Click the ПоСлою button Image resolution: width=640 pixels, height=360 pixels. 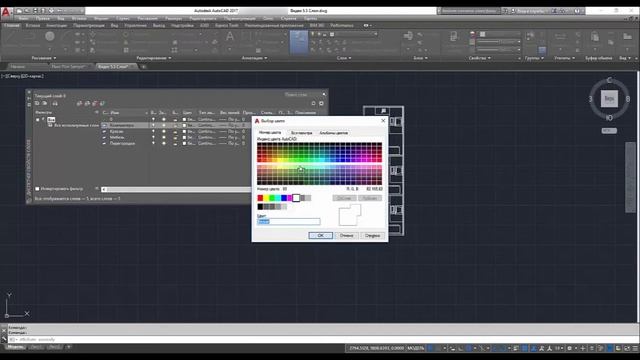tap(344, 198)
